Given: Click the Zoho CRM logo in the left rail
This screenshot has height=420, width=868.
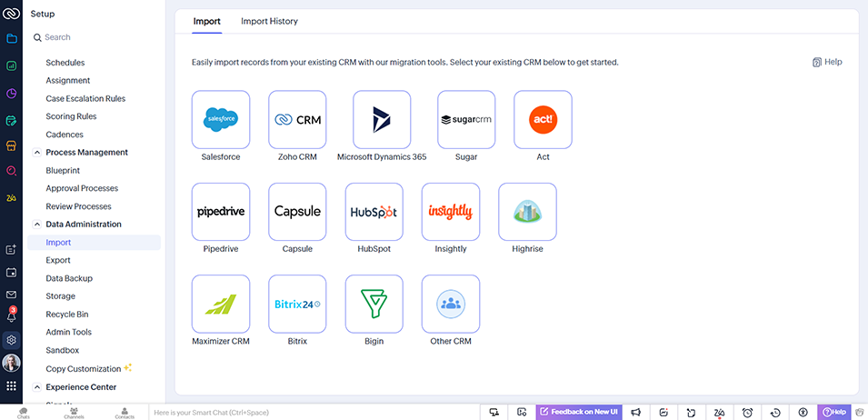Looking at the screenshot, I should click(11, 12).
